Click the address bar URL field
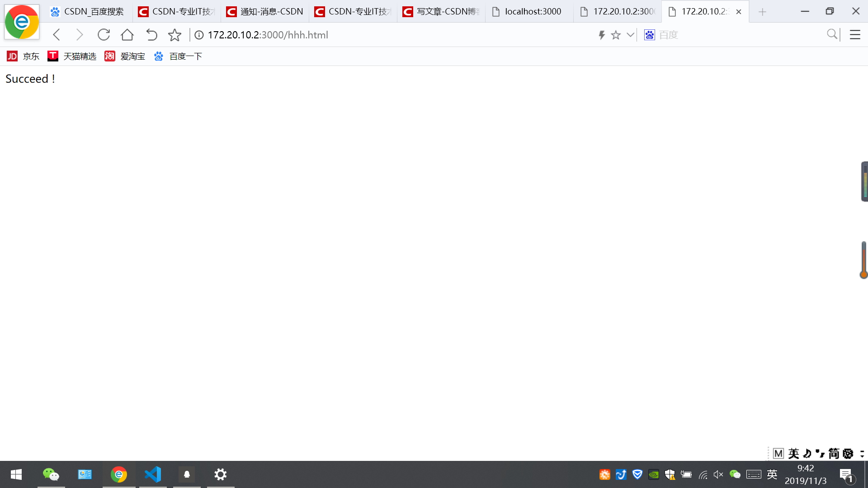This screenshot has width=868, height=488. tap(362, 35)
